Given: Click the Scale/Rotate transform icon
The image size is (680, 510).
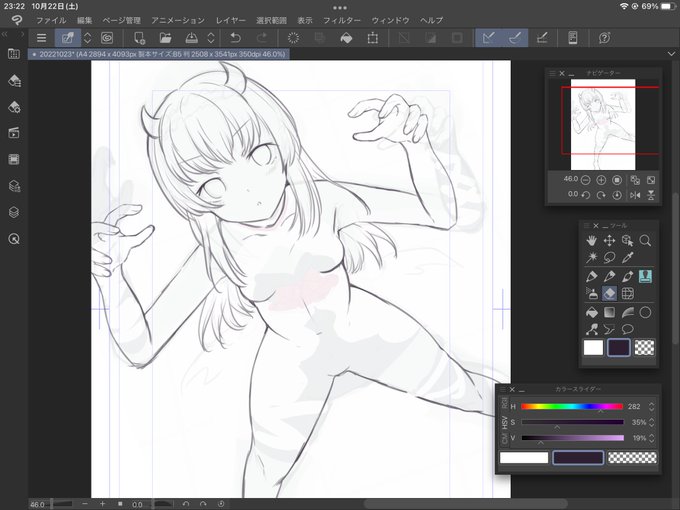Looking at the screenshot, I should (372, 38).
